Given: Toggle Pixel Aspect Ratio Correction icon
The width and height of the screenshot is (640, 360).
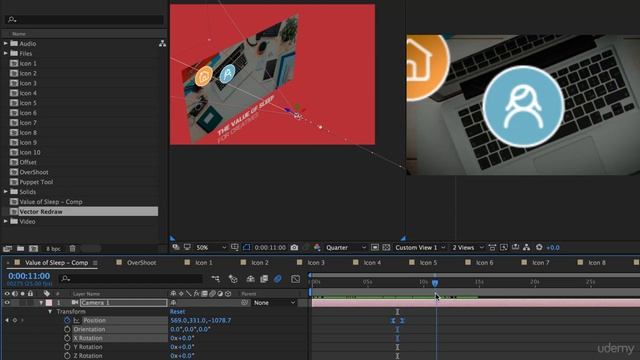Looking at the screenshot, I should [492, 247].
